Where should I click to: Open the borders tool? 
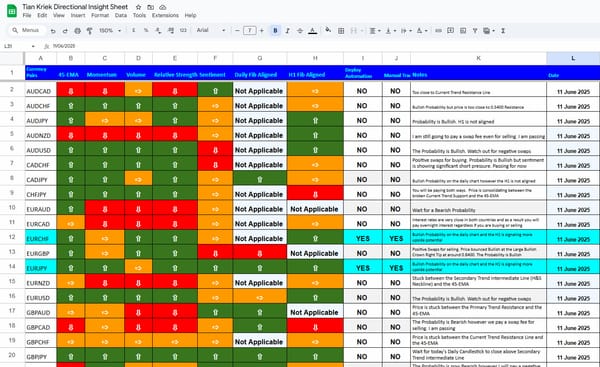click(x=341, y=31)
